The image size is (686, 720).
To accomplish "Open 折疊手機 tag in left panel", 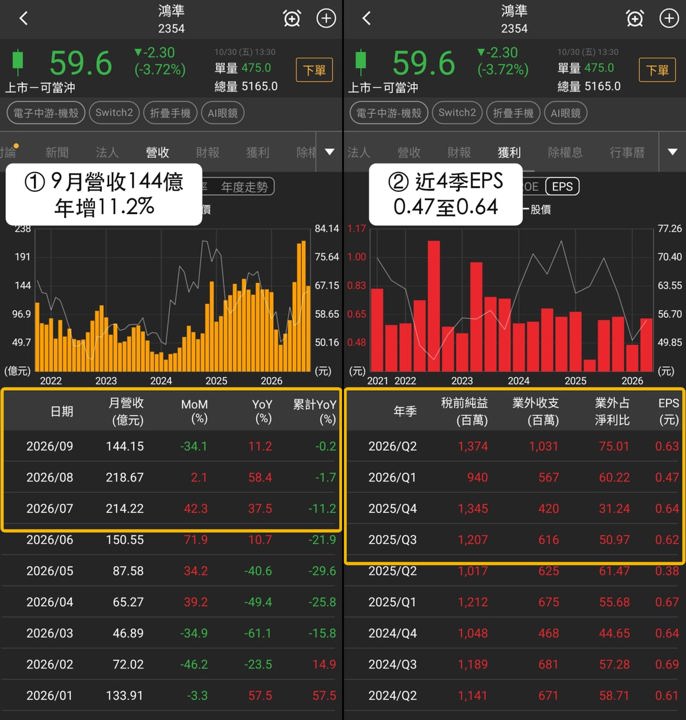I will [x=170, y=113].
